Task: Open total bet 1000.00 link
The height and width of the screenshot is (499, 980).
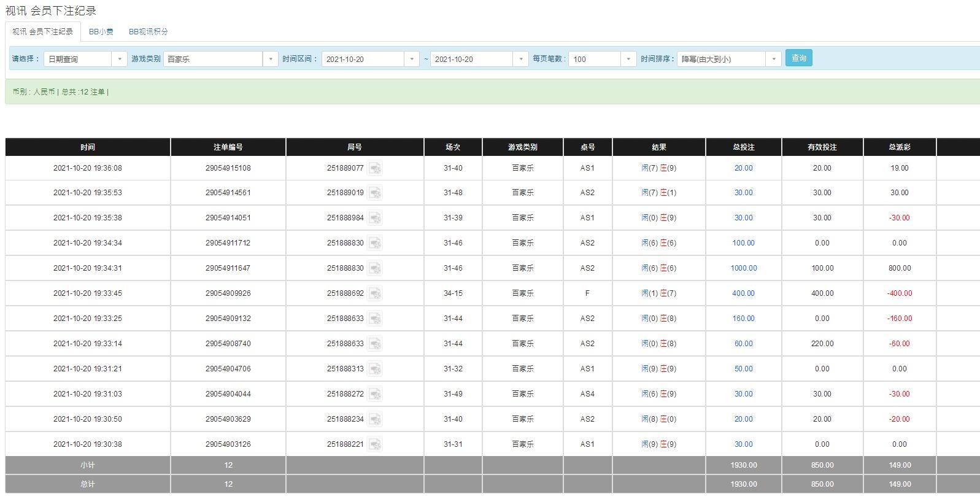Action: [743, 268]
